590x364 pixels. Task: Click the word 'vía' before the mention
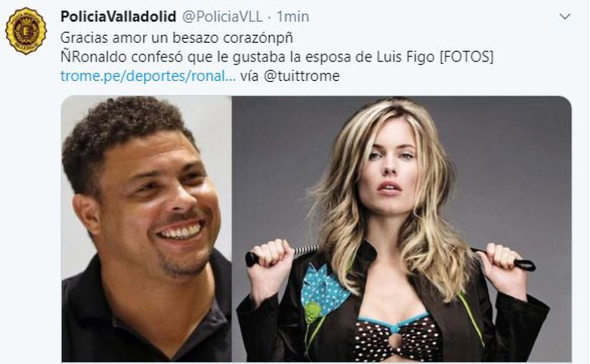(249, 76)
